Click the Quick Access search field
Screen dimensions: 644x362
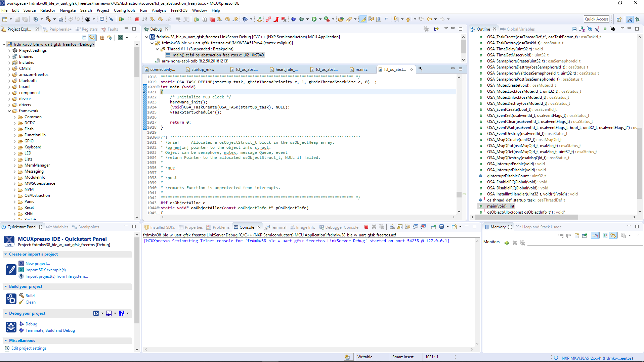pos(596,19)
